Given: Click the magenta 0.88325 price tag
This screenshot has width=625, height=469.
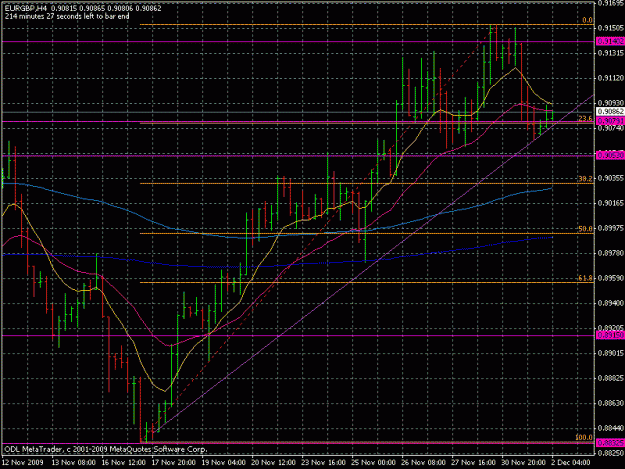Looking at the screenshot, I should click(610, 443).
